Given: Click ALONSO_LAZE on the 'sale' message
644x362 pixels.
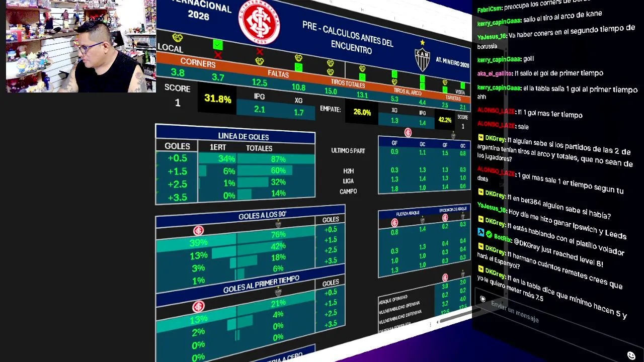Looking at the screenshot, I should click(x=496, y=125).
